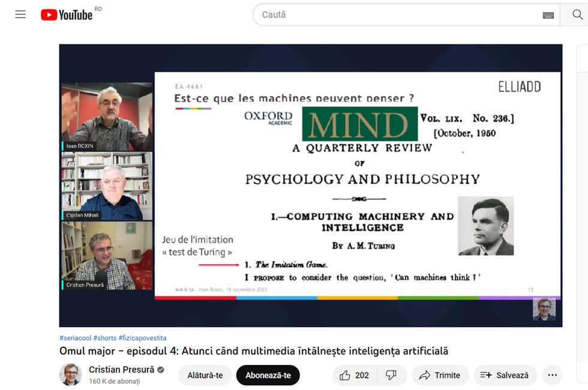This screenshot has width=588, height=390.
Task: Click Ioan ROXIN webcam tile in video
Action: (107, 116)
